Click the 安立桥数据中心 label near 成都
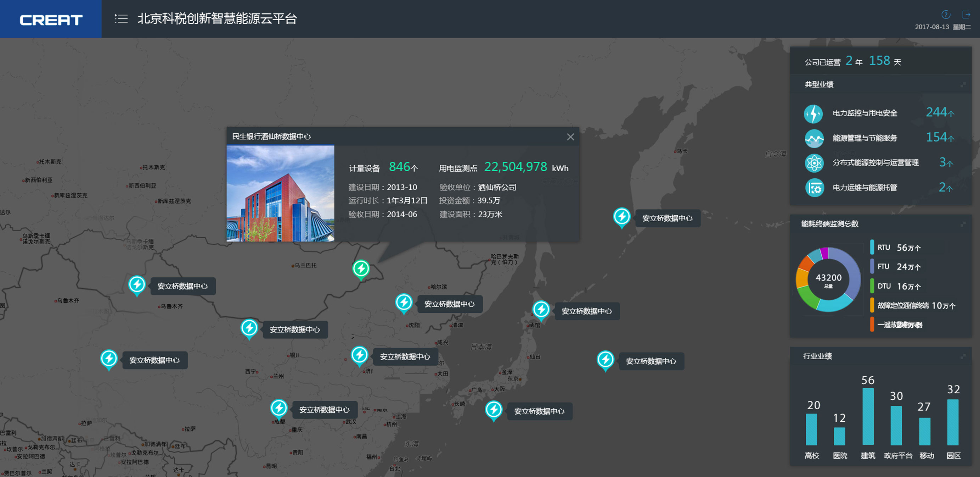Screen dimensions: 980x477 click(x=324, y=410)
